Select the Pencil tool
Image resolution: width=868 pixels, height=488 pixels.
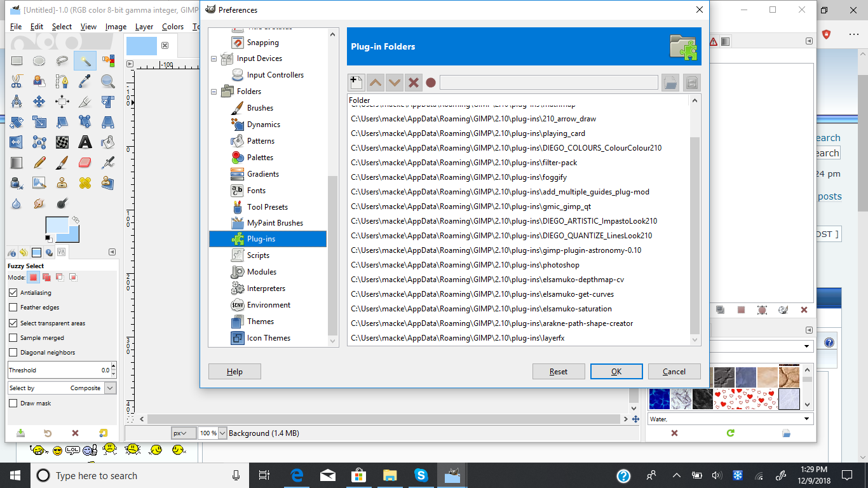pos(39,163)
